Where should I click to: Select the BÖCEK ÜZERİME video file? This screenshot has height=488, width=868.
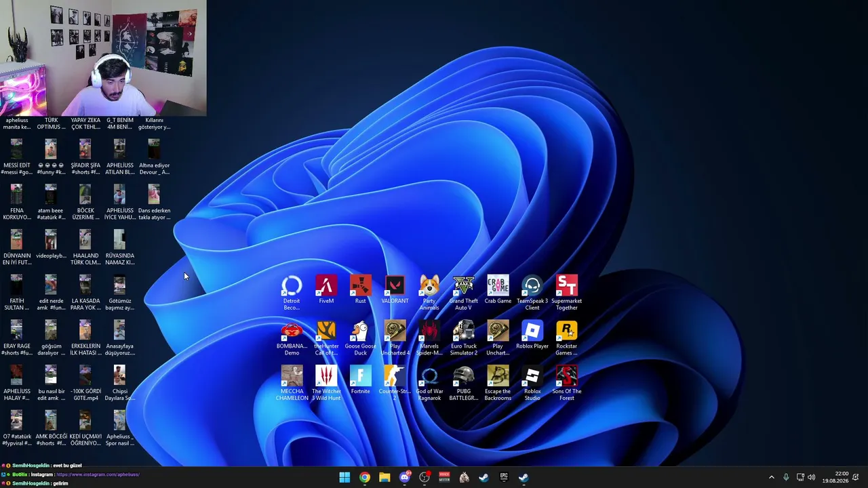(x=85, y=203)
